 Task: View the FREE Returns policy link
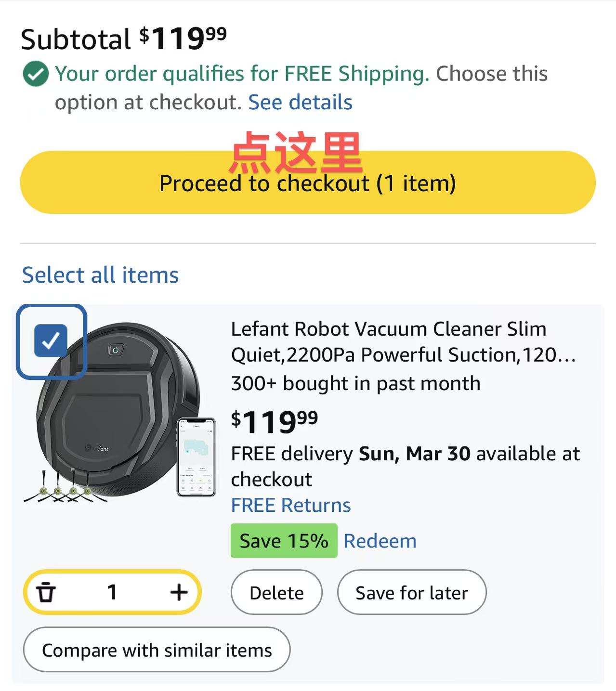coord(291,505)
